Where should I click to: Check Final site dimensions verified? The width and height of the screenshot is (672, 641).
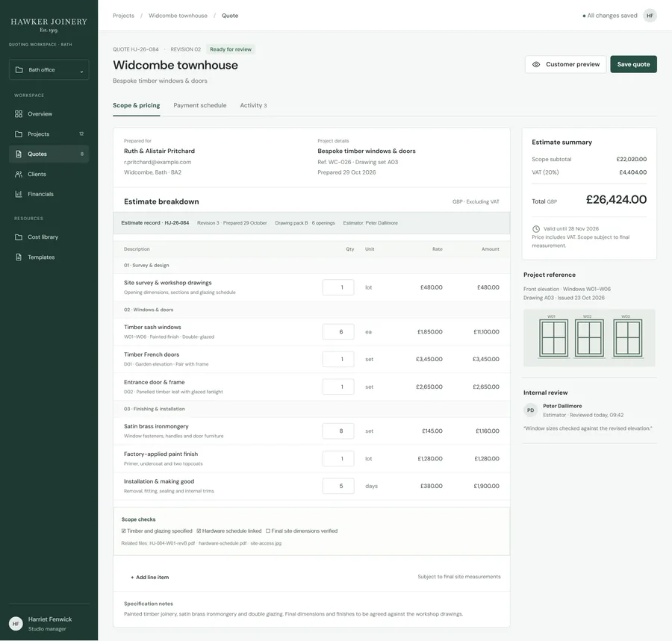pos(268,531)
